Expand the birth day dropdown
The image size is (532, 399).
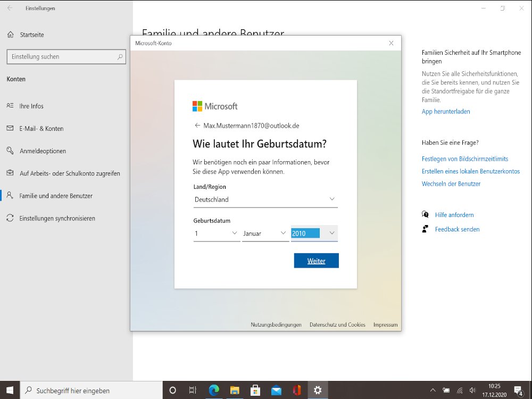point(217,234)
